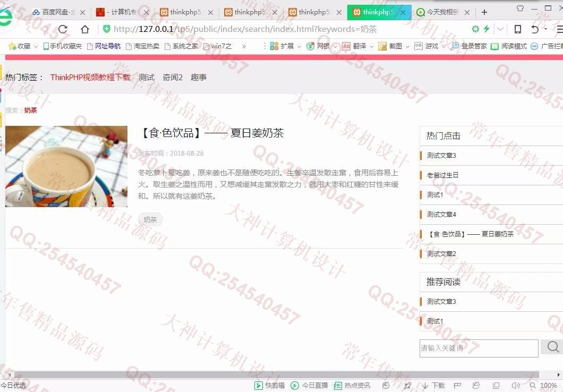Open the 游戏 games toolbar item
Viewport: 563px width, 392px height.
pos(426,46)
